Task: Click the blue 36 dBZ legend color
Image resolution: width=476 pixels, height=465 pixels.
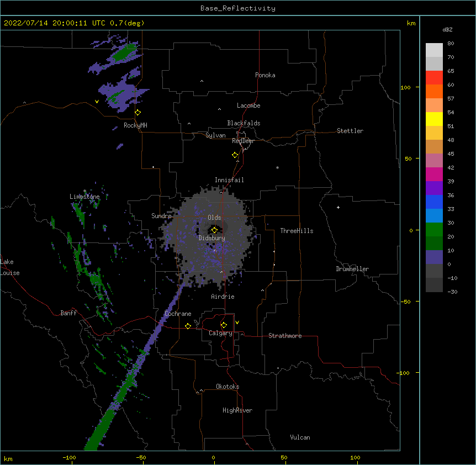Action: 434,202
